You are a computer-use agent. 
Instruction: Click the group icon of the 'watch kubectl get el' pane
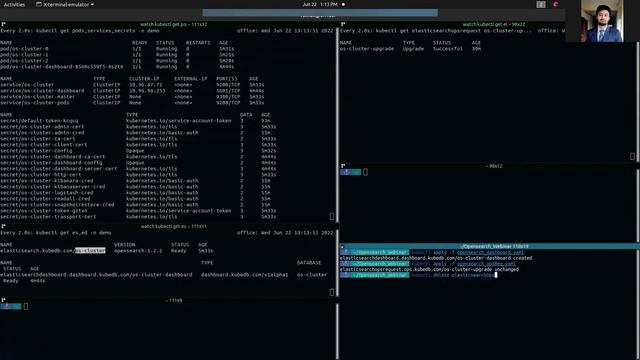[x=343, y=24]
